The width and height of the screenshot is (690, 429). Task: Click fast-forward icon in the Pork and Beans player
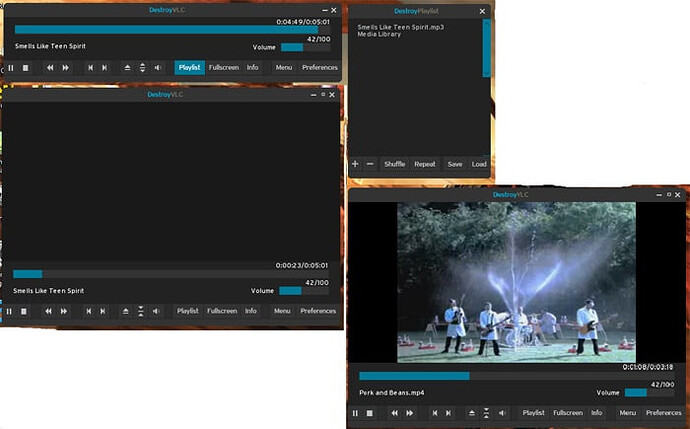409,412
